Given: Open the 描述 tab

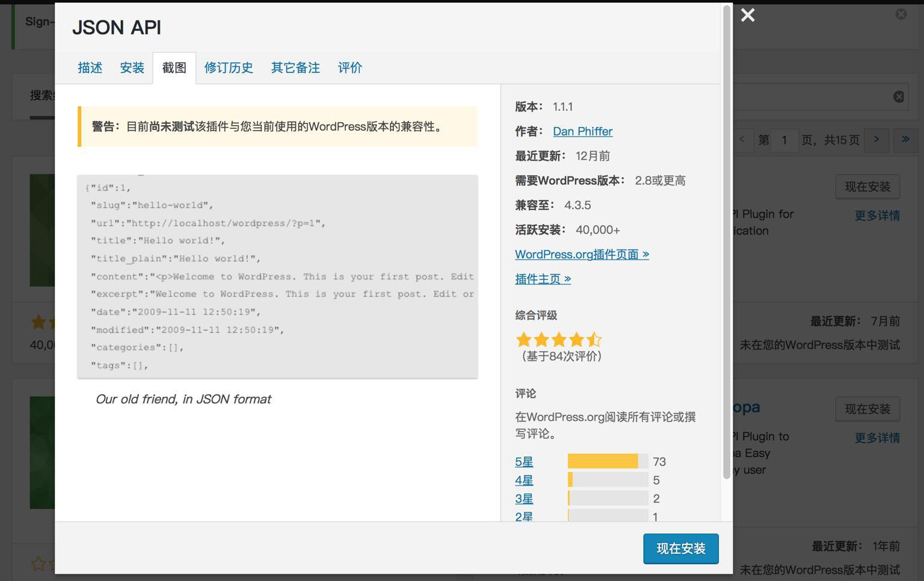Looking at the screenshot, I should 90,68.
